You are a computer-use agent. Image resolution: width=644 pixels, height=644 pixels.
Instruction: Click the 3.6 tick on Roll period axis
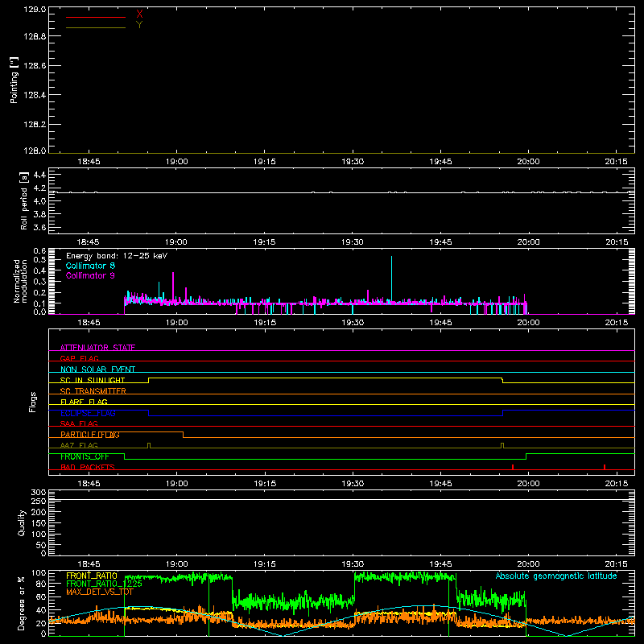[x=39, y=227]
